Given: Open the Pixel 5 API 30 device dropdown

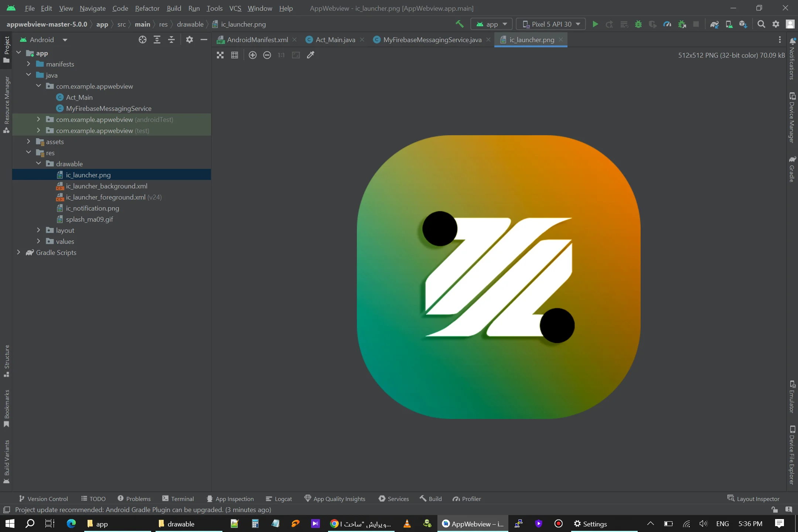Looking at the screenshot, I should click(551, 24).
